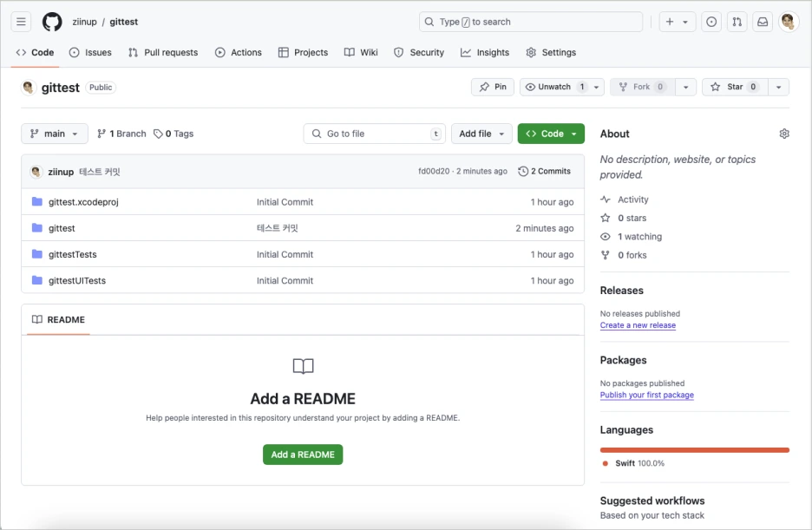This screenshot has height=530, width=812.
Task: Click the gittestTests folder icon
Action: [x=36, y=253]
